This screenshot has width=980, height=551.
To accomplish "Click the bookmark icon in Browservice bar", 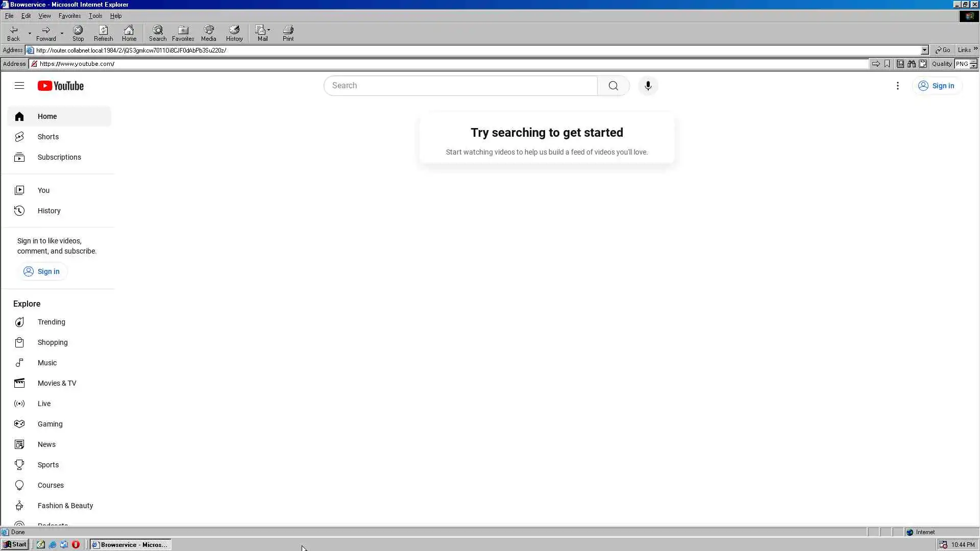I will (887, 64).
